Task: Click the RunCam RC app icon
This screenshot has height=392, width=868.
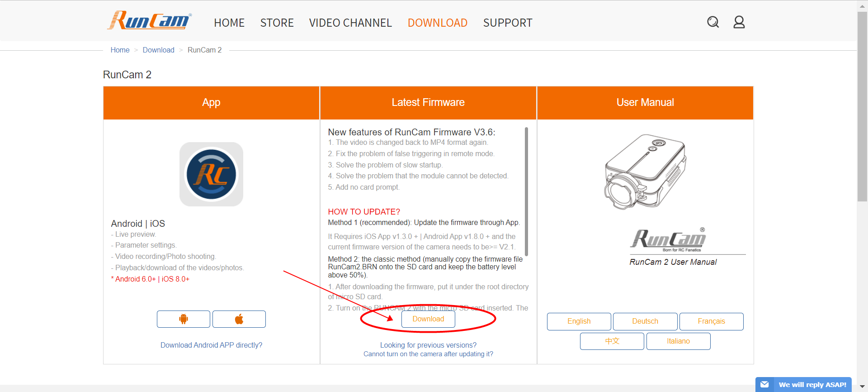Action: [x=211, y=174]
